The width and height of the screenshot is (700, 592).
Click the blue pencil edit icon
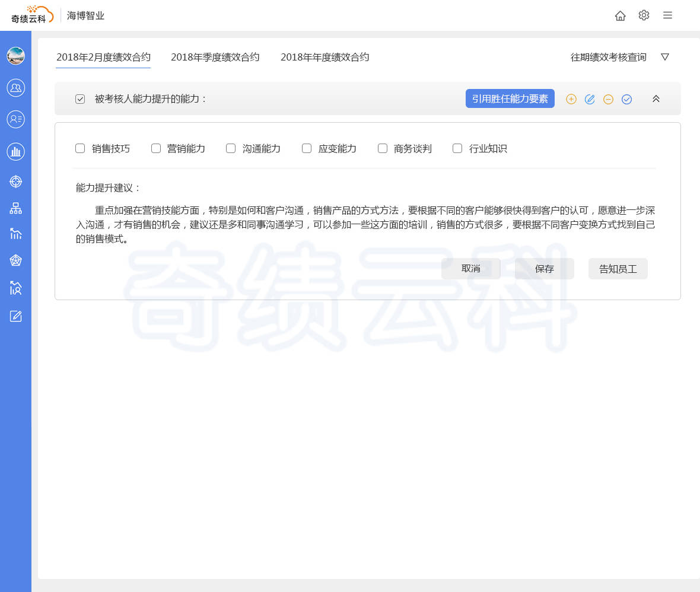point(590,99)
